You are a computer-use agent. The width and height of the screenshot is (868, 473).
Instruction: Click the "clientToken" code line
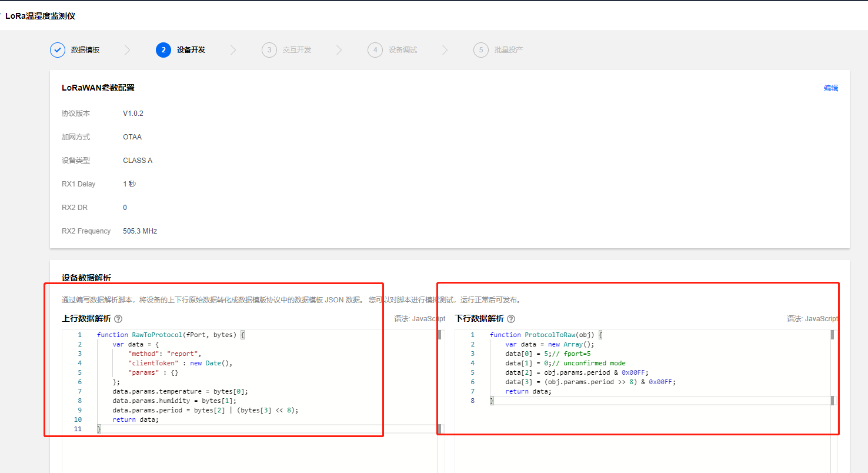(180, 363)
